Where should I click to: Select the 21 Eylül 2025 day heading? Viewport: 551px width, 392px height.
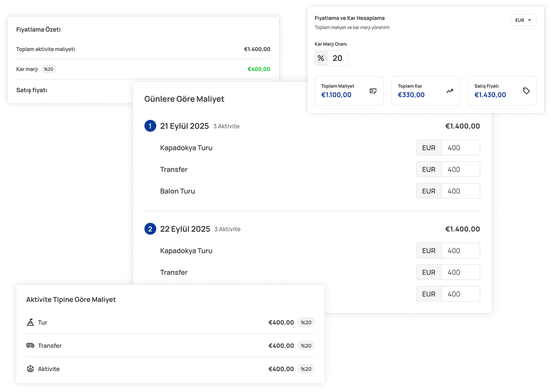click(184, 126)
